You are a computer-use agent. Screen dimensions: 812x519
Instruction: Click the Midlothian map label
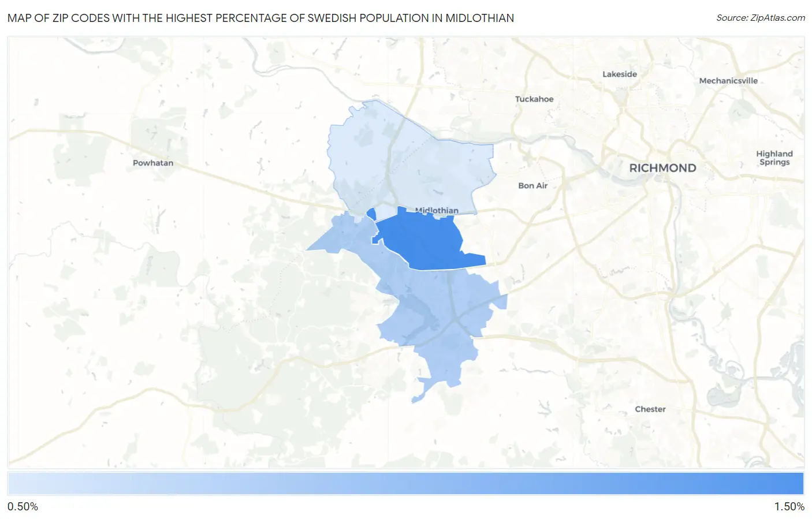437,210
